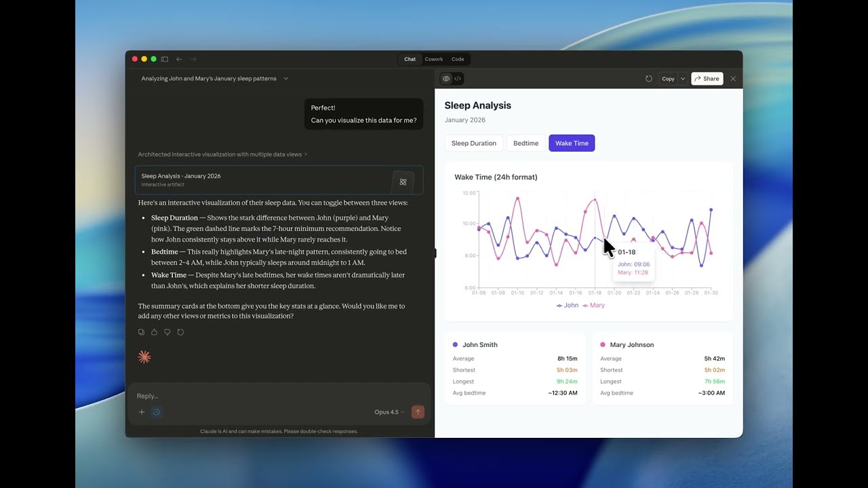
Task: Click John's ~12:30 AM avg bedtime
Action: (x=563, y=393)
